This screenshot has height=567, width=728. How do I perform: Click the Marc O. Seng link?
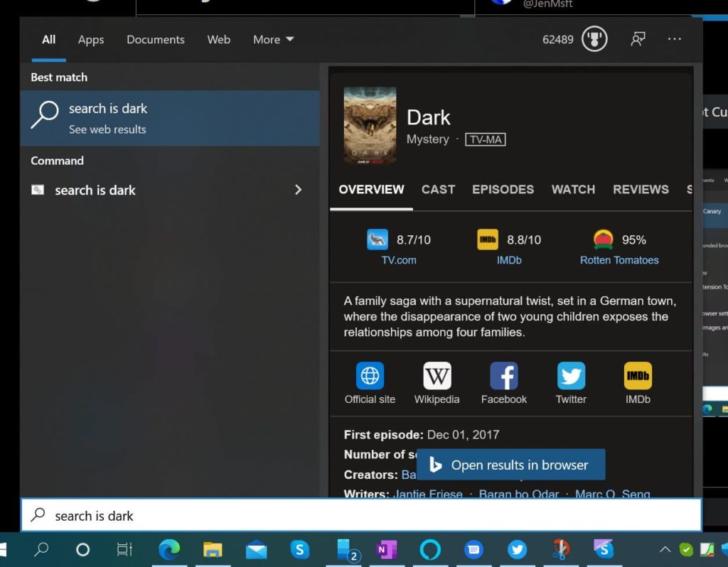pyautogui.click(x=612, y=494)
